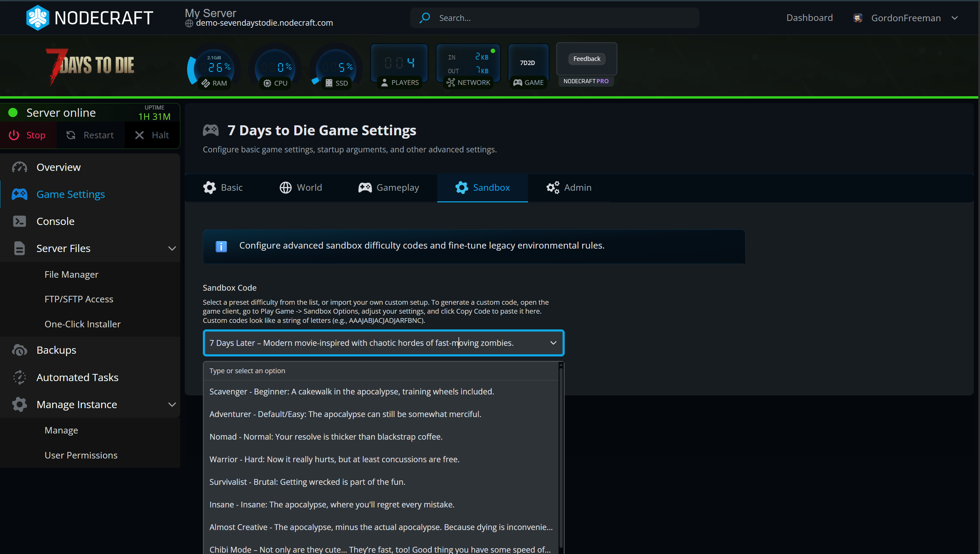Switch to the World tab
Viewport: 980px width, 554px height.
(x=301, y=188)
